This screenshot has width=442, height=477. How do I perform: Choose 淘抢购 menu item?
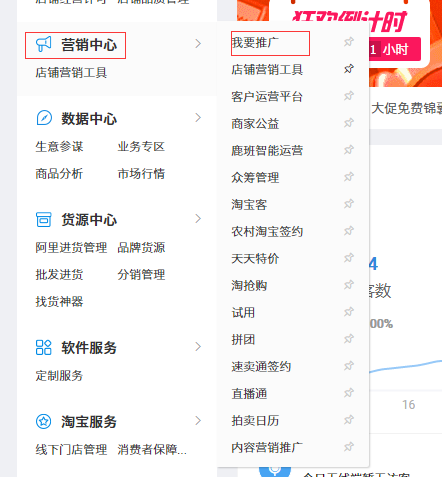(x=249, y=286)
